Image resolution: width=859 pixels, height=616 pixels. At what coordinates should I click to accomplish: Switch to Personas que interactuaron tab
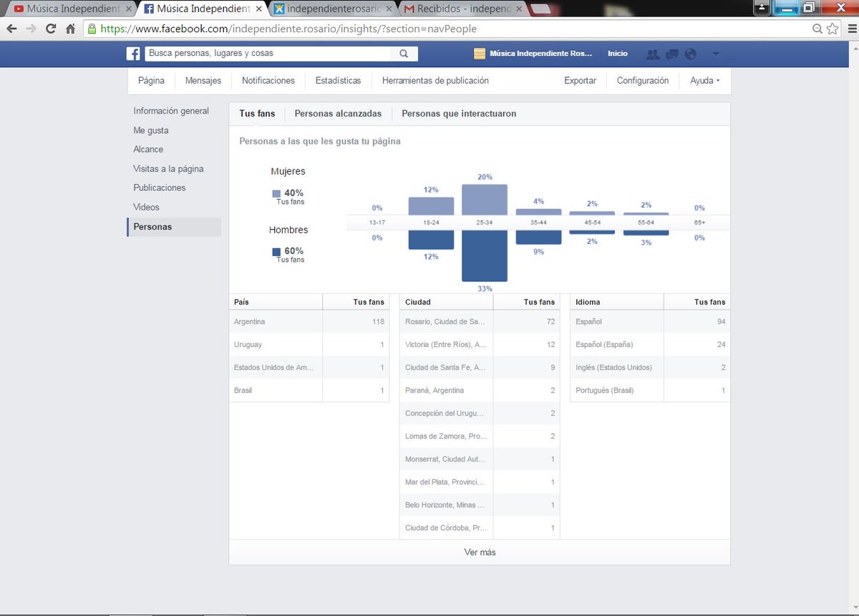[x=459, y=114]
